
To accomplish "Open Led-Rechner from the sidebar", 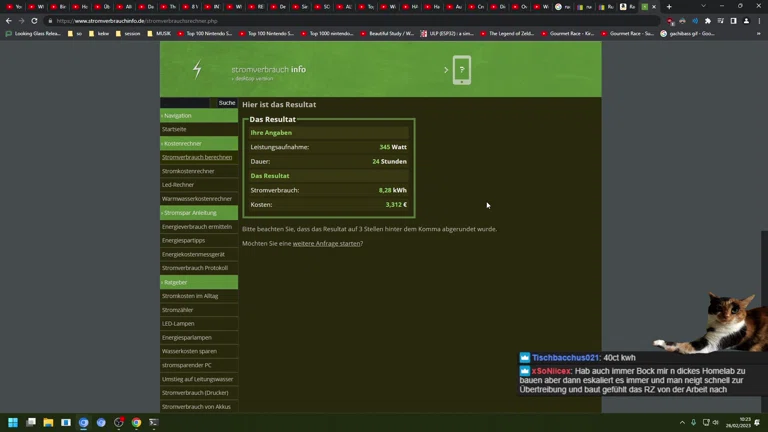I will pyautogui.click(x=178, y=185).
